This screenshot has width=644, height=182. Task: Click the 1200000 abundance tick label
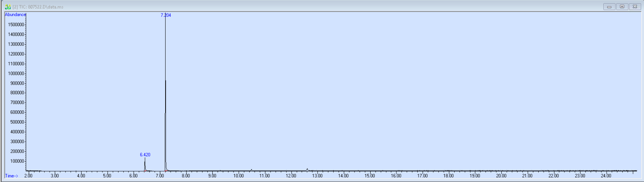coord(16,54)
